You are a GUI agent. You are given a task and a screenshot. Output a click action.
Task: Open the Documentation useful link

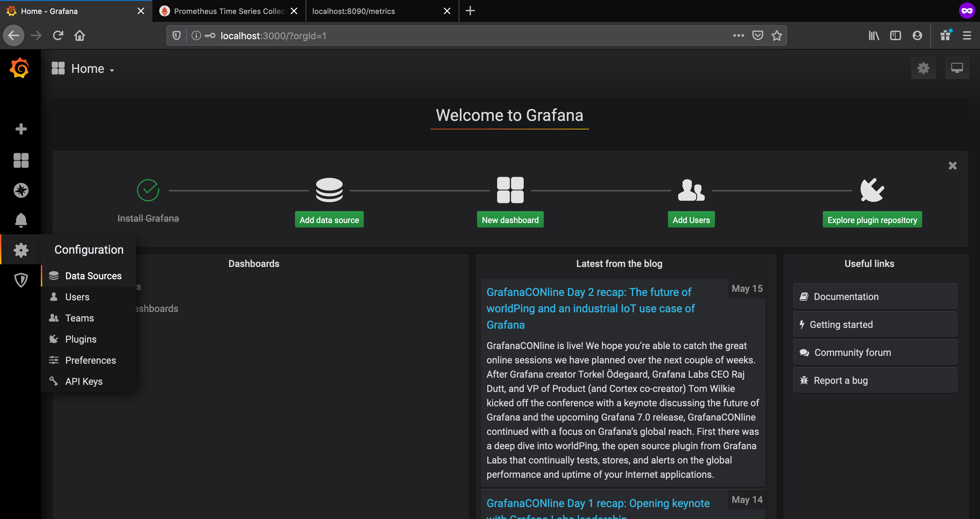tap(876, 297)
